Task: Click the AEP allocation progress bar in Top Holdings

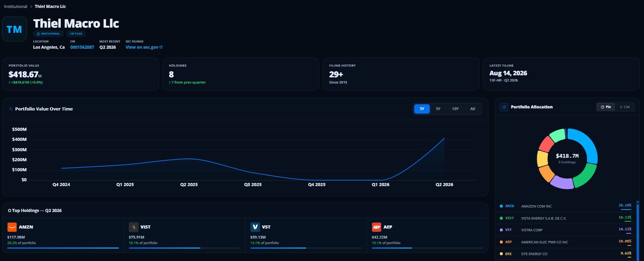Action: 427,248
